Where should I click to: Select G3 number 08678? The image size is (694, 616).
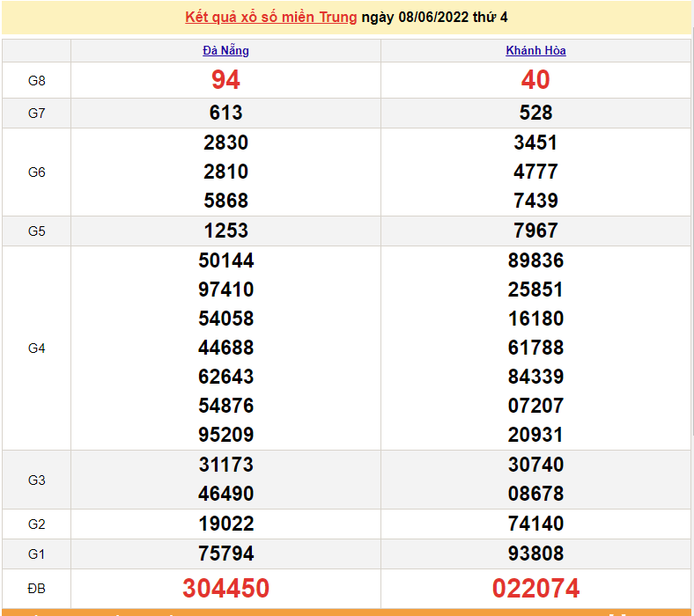tap(535, 494)
